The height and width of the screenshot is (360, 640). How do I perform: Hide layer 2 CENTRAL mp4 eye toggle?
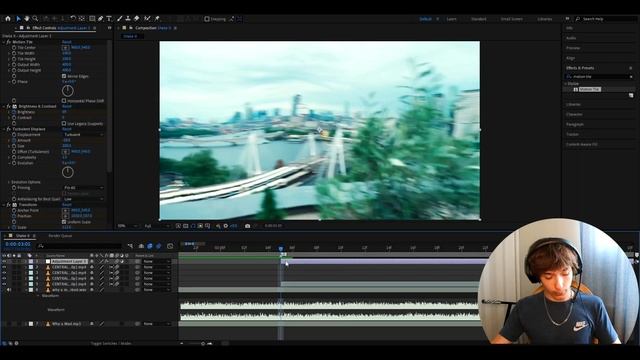click(4, 267)
